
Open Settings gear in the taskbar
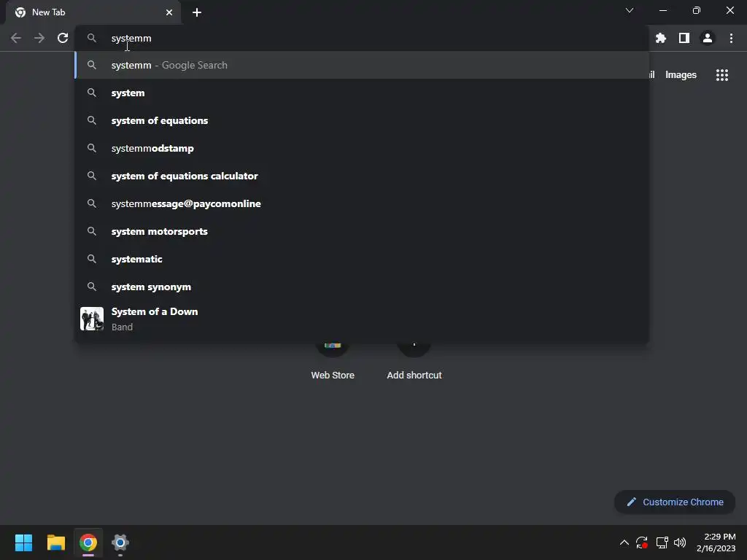pyautogui.click(x=120, y=542)
